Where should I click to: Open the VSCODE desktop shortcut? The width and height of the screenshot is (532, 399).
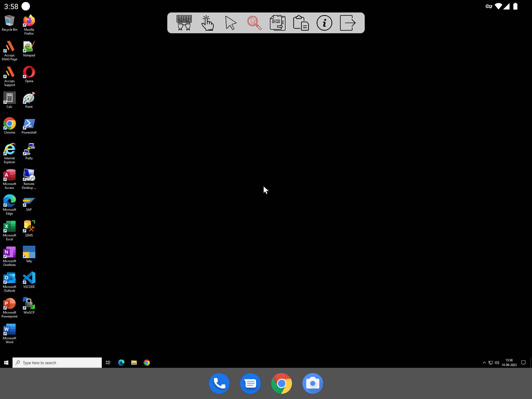point(29,280)
